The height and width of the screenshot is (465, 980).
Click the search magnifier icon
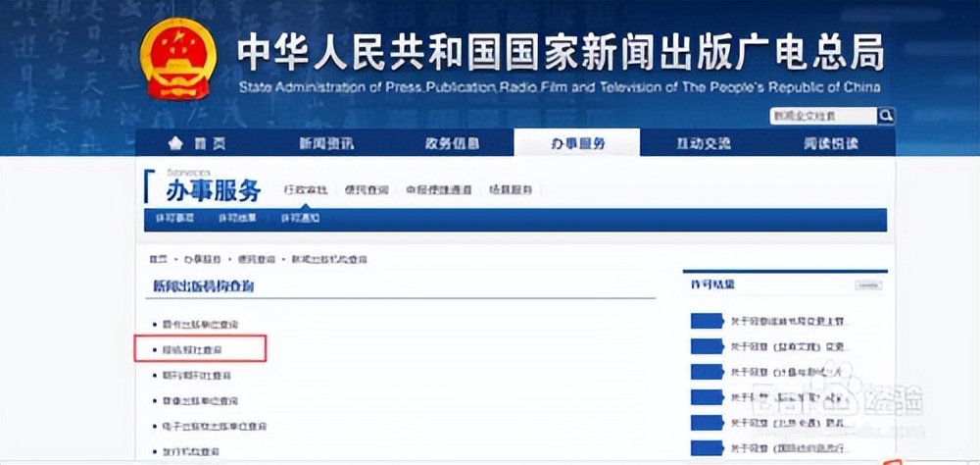(886, 115)
